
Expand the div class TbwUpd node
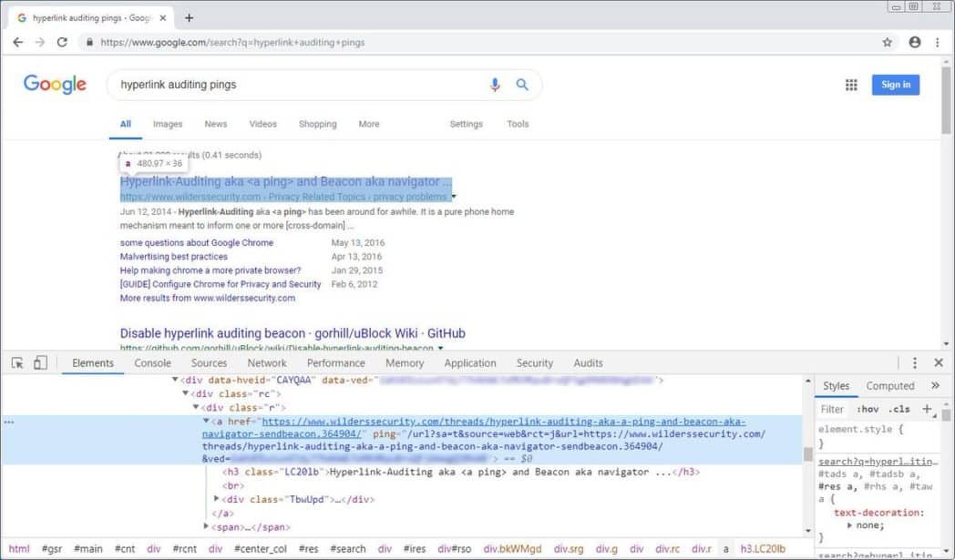216,499
